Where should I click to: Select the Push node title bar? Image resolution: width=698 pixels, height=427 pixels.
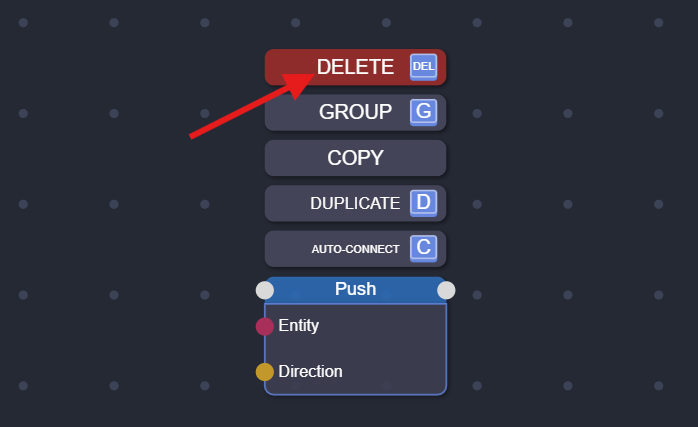pos(355,290)
